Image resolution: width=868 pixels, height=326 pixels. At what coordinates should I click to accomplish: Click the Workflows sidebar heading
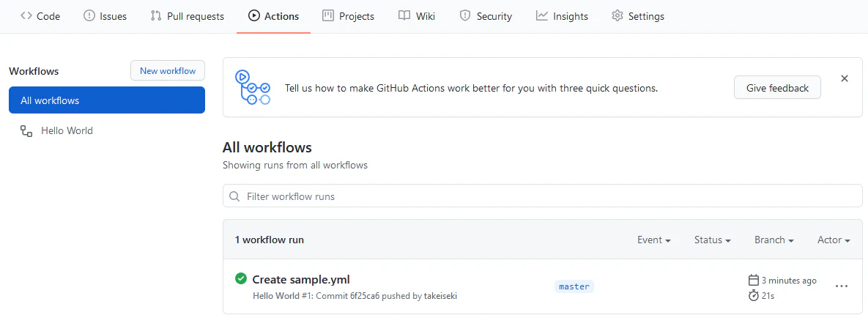(x=34, y=71)
